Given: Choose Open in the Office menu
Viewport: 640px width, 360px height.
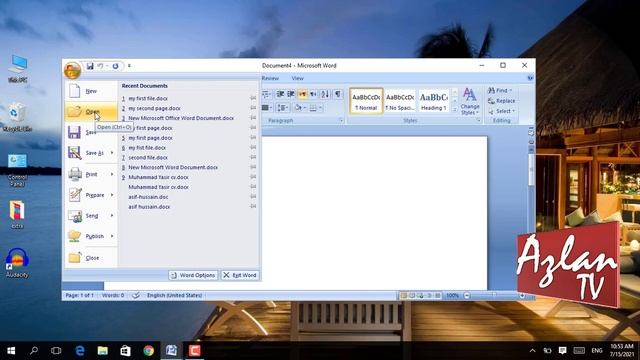Looking at the screenshot, I should point(91,111).
